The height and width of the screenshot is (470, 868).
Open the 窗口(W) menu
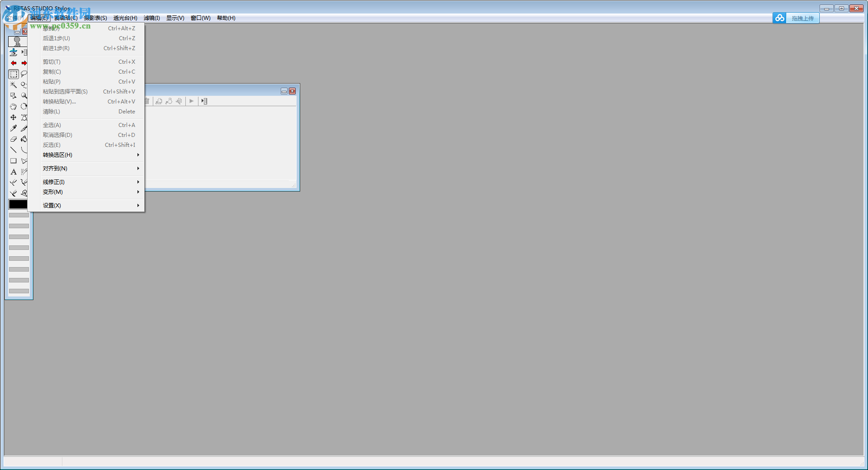[200, 18]
